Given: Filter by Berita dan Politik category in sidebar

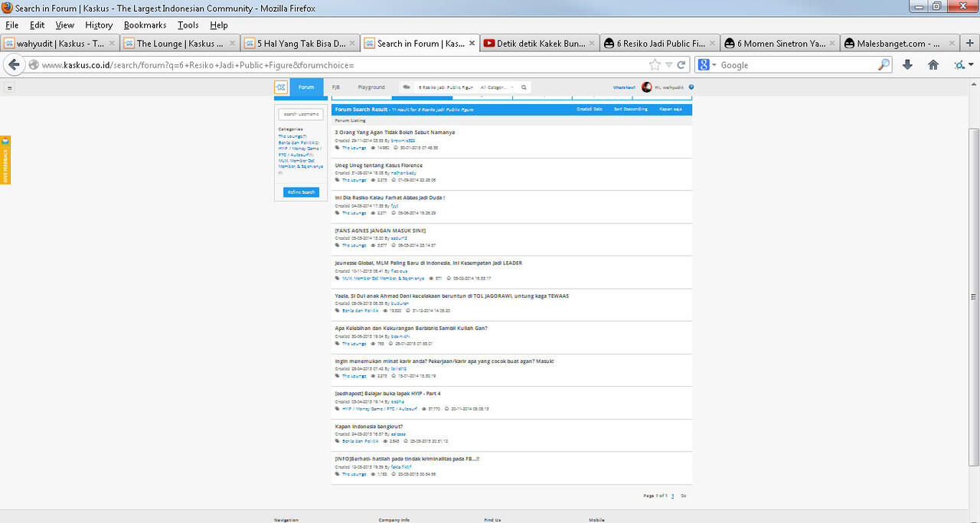Looking at the screenshot, I should pos(298,142).
